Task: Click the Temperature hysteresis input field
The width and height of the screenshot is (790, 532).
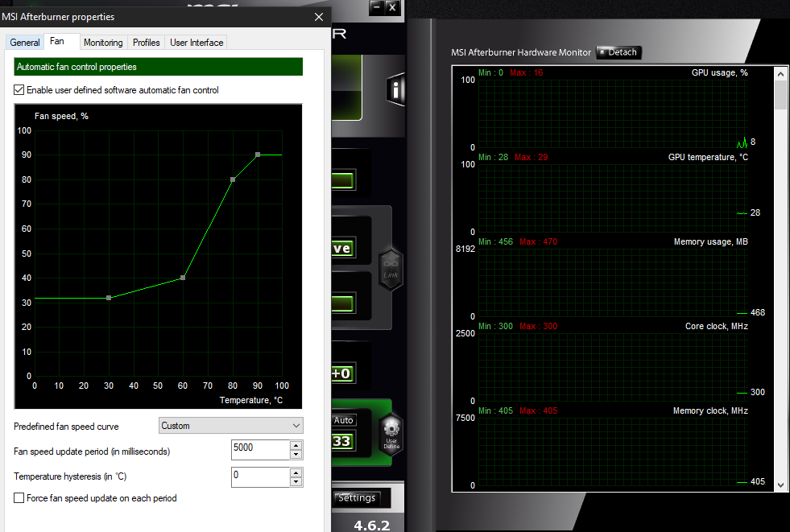Action: point(260,476)
